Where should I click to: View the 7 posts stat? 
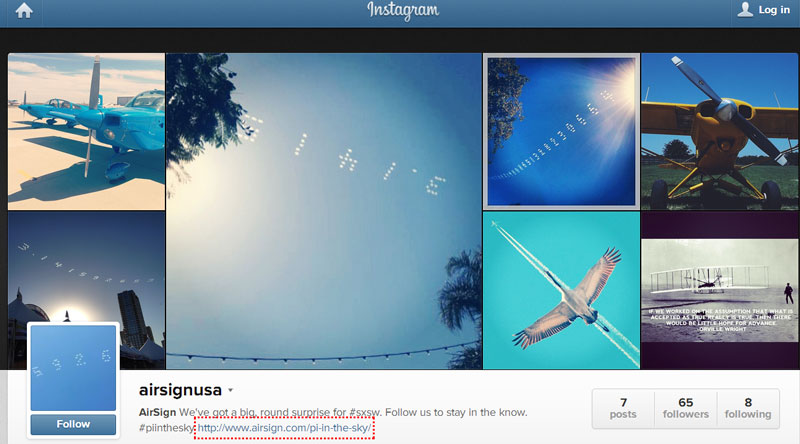(623, 408)
